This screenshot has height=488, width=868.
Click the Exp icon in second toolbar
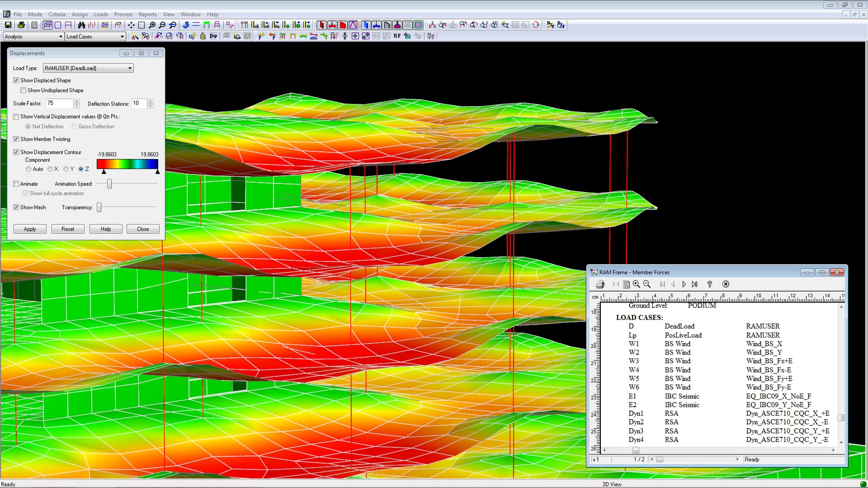213,36
